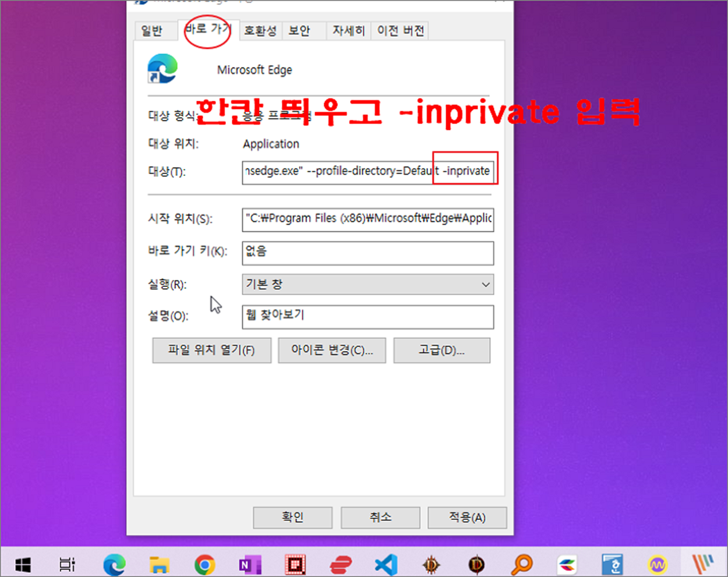Cancel with the 취소 button

tap(380, 517)
